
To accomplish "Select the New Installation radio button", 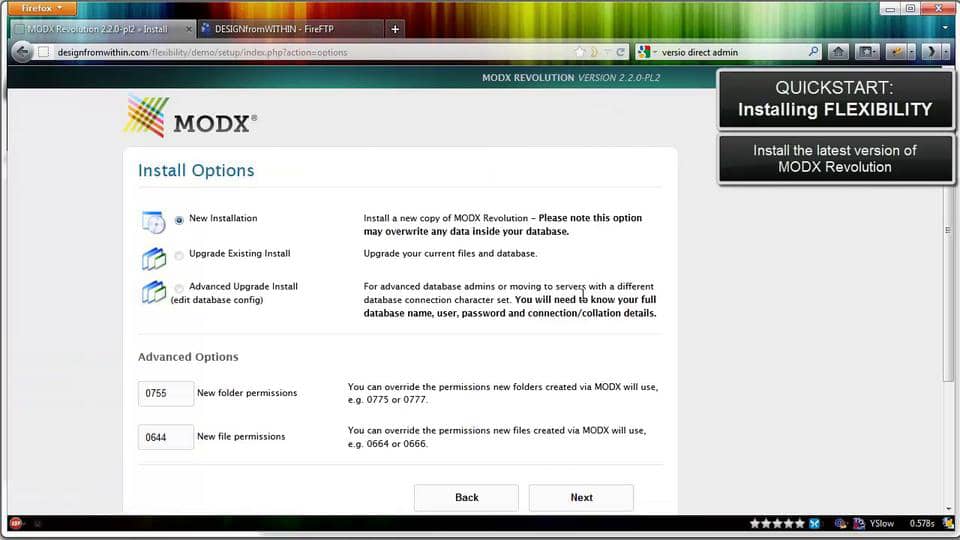I will (179, 220).
